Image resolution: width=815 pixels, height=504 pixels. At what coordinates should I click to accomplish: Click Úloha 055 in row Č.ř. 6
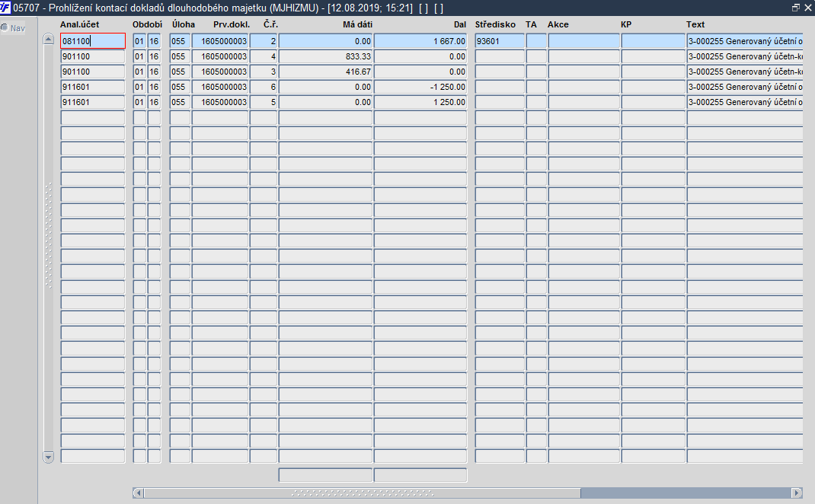point(180,87)
